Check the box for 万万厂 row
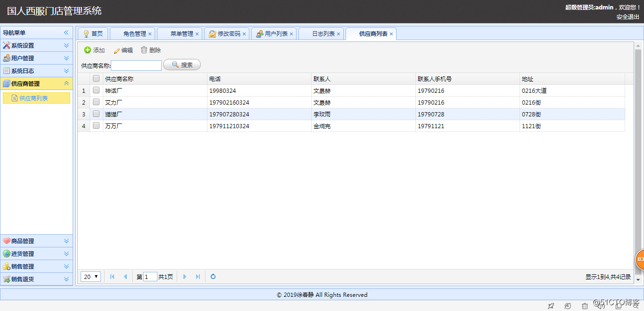Screen dimensions: 644x311 [x=96, y=125]
